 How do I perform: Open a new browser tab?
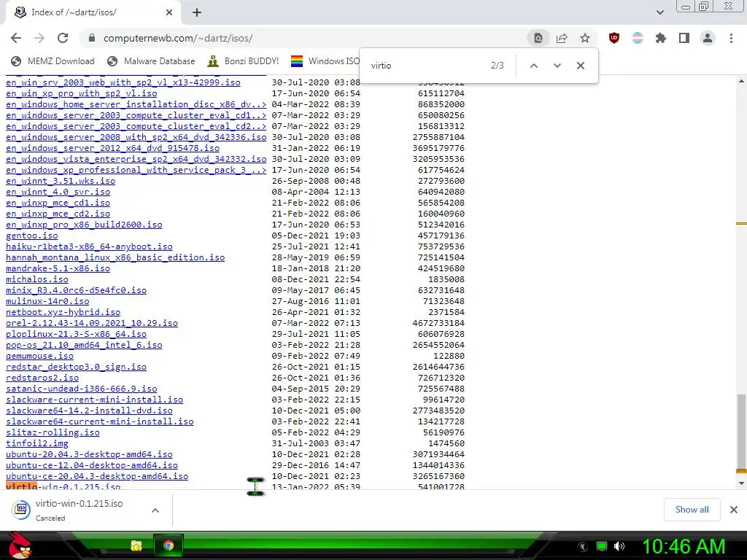point(197,13)
